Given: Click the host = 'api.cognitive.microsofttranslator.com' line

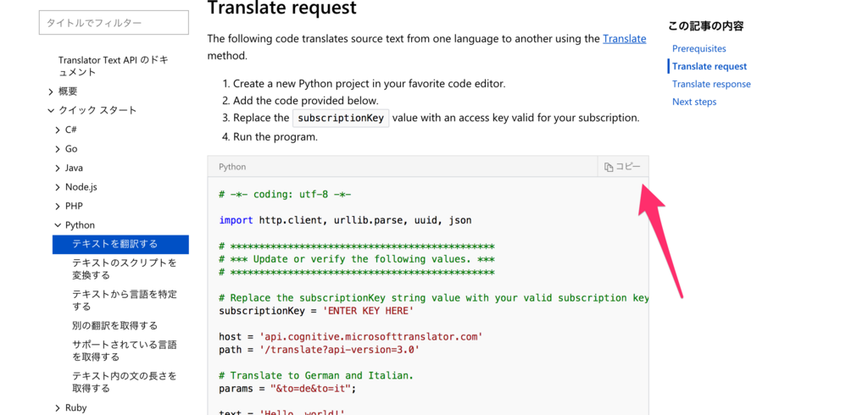Looking at the screenshot, I should pyautogui.click(x=351, y=336).
